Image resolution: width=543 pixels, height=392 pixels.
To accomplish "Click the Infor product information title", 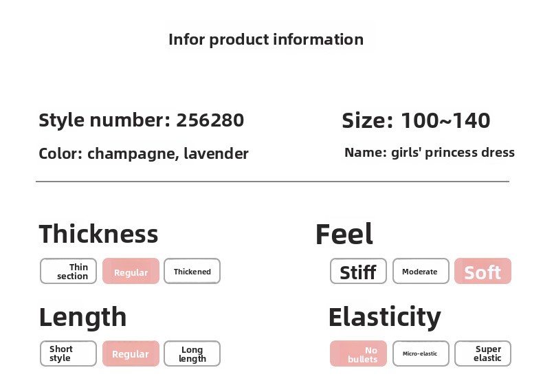I will (x=266, y=39).
